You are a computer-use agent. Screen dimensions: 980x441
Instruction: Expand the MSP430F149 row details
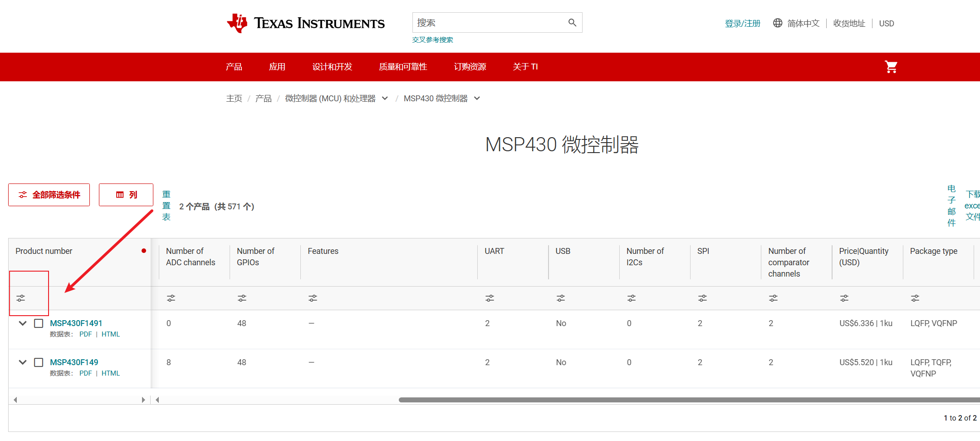(x=23, y=362)
